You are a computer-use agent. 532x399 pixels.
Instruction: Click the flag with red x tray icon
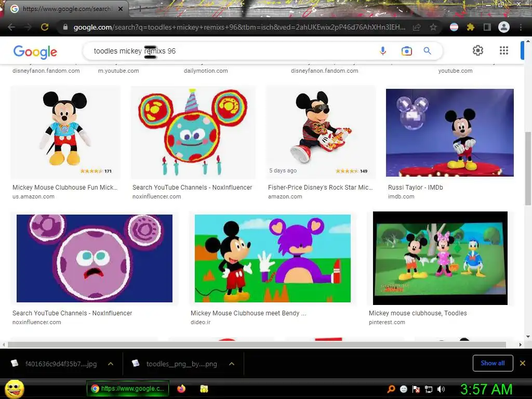[x=416, y=389]
